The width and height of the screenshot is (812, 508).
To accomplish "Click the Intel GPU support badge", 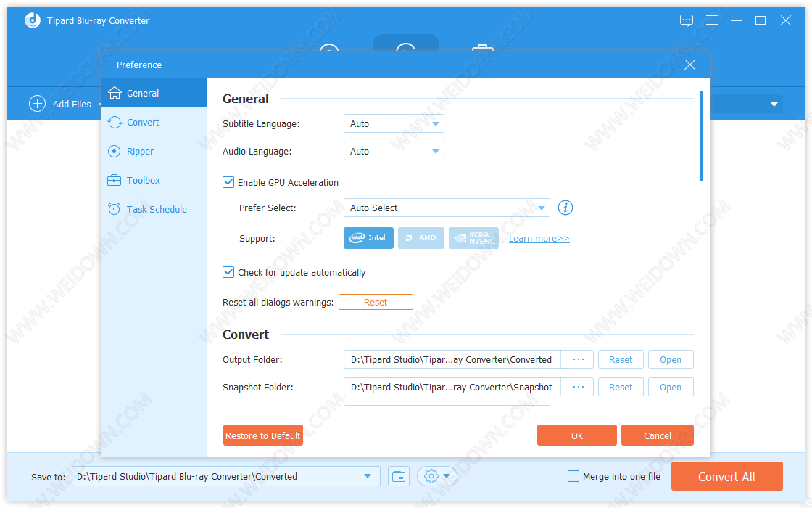I will pos(368,238).
